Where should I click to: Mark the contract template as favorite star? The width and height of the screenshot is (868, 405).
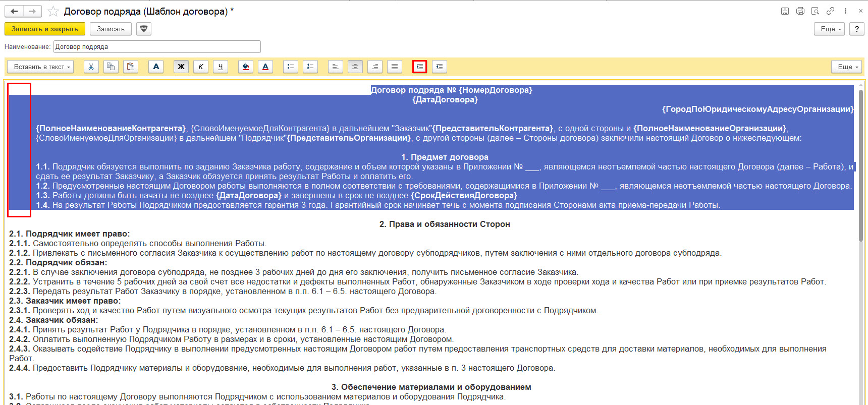pos(53,11)
